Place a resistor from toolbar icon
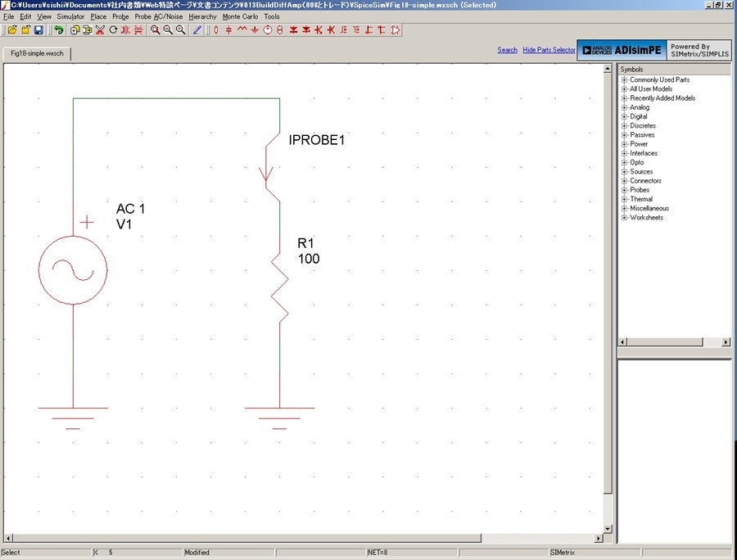 click(x=216, y=30)
